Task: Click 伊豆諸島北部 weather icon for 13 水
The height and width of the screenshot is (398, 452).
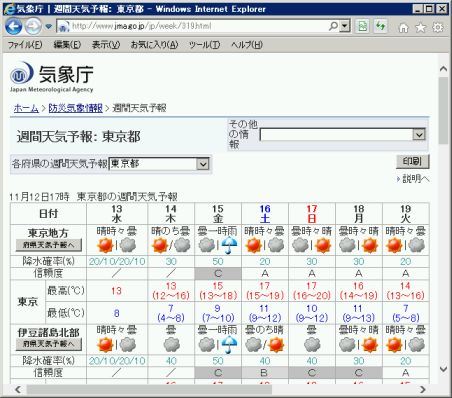Action: (117, 345)
